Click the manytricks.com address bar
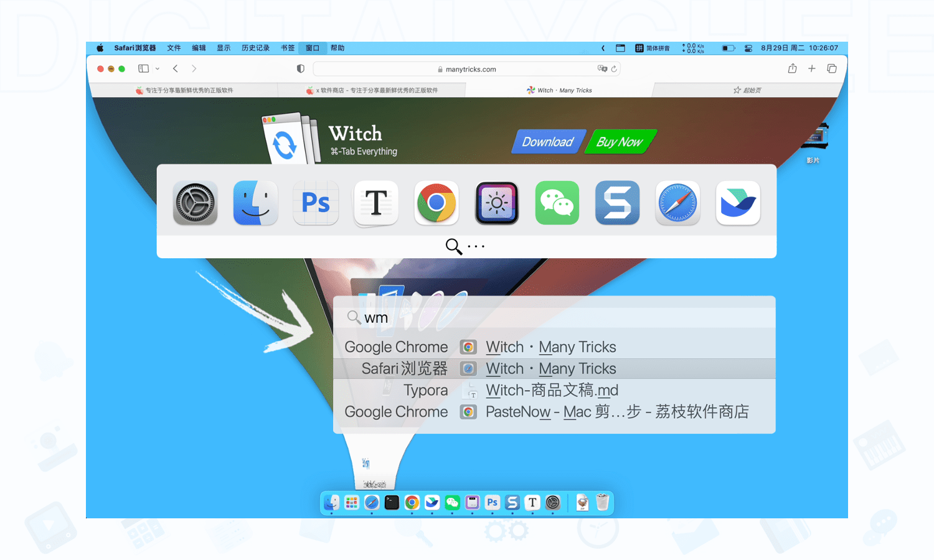The width and height of the screenshot is (934, 560). [467, 69]
